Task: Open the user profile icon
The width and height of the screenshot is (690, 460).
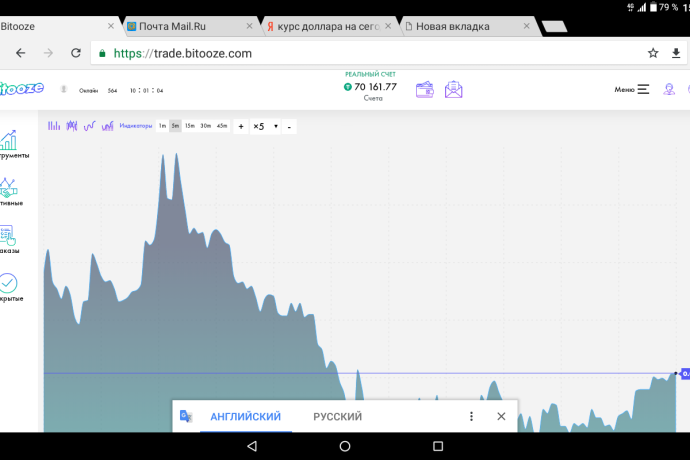Action: pos(669,89)
